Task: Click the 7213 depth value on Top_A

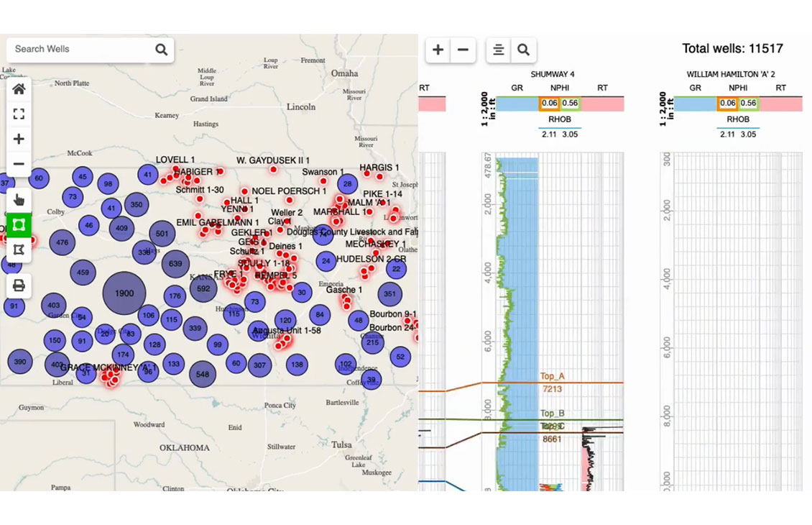Action: pos(552,389)
